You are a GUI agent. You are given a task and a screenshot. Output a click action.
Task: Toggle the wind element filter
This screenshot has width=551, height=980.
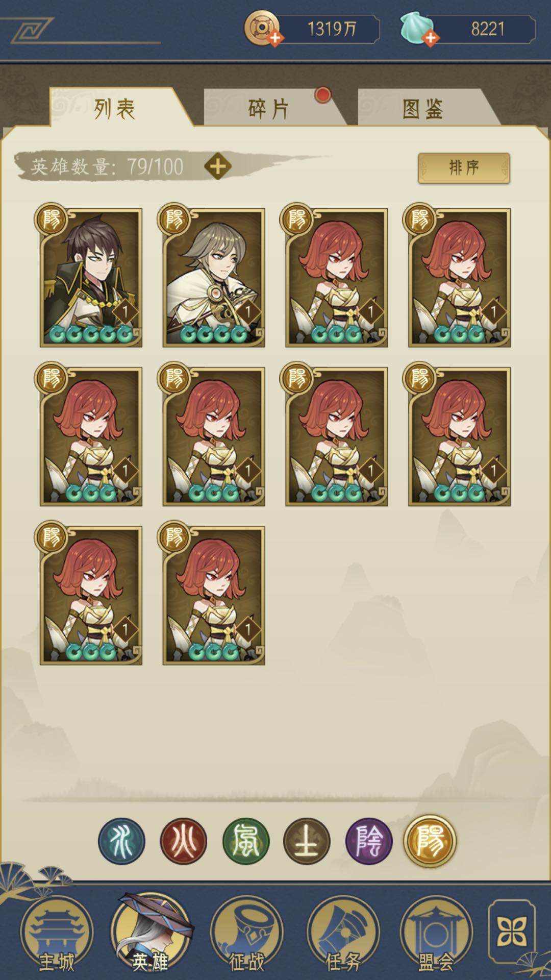(245, 841)
